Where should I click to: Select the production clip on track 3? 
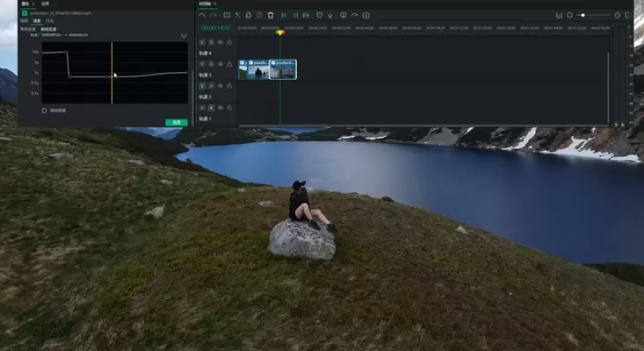pyautogui.click(x=283, y=69)
